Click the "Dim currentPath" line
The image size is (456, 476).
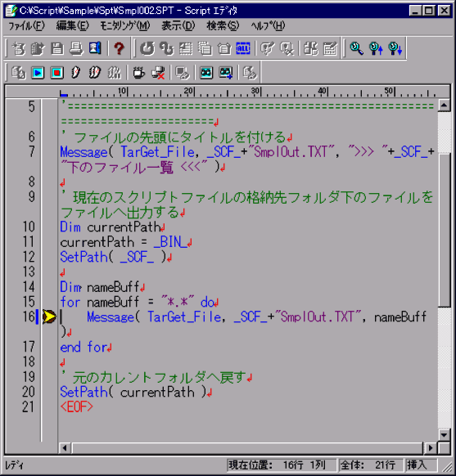click(112, 227)
